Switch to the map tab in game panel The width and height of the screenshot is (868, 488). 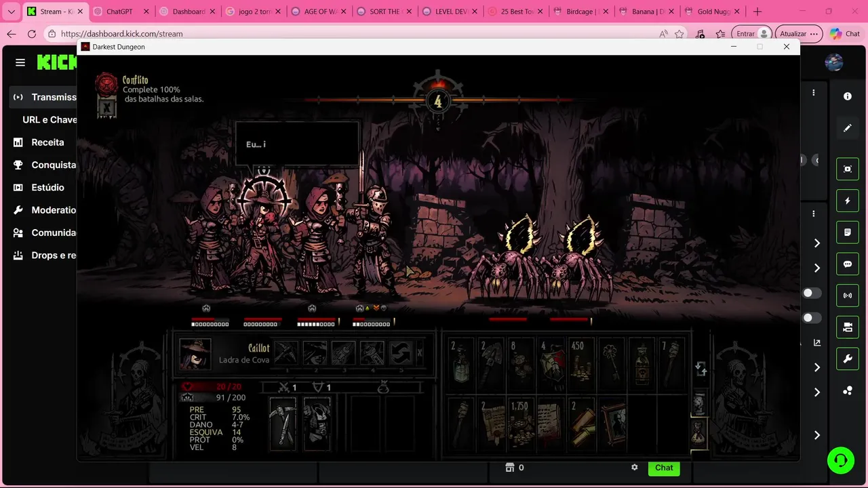(699, 403)
